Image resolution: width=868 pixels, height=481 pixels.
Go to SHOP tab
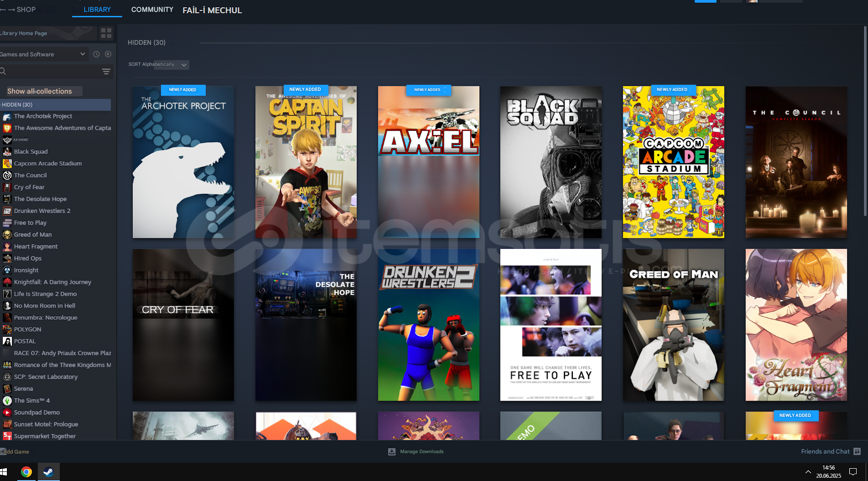[26, 10]
